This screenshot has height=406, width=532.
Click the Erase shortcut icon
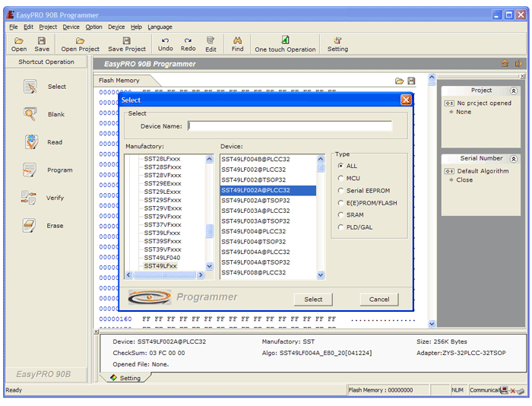[29, 225]
